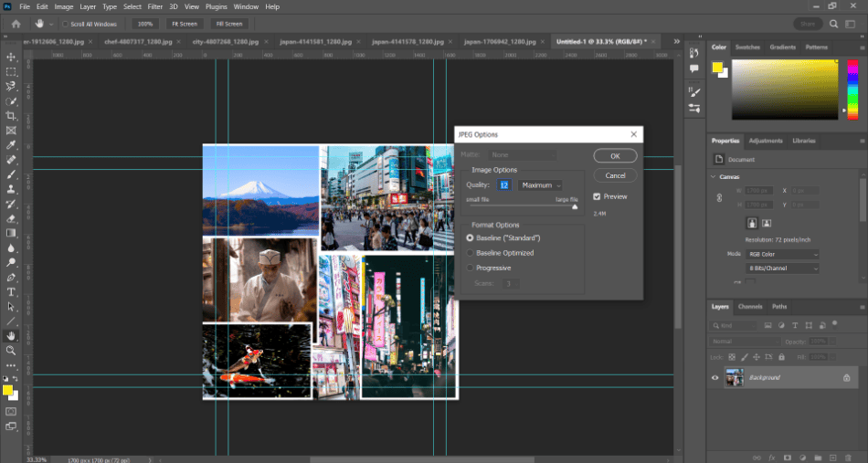Select the Brush tool
Image resolution: width=868 pixels, height=463 pixels.
[11, 174]
